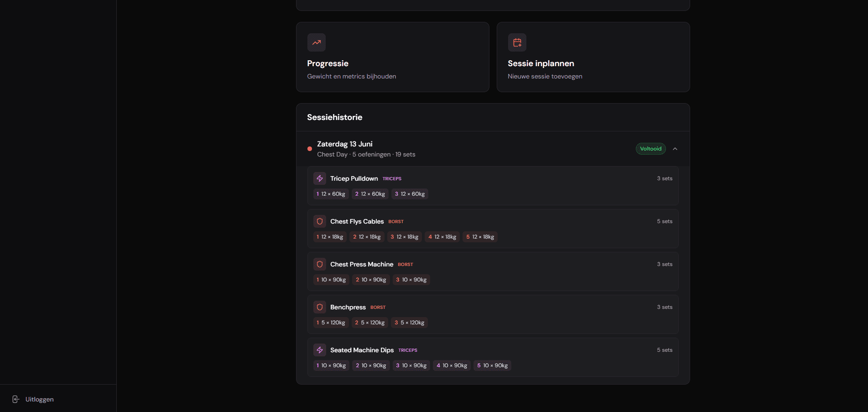Click the Tricep Pulldown lightning icon
868x412 pixels.
(x=320, y=178)
